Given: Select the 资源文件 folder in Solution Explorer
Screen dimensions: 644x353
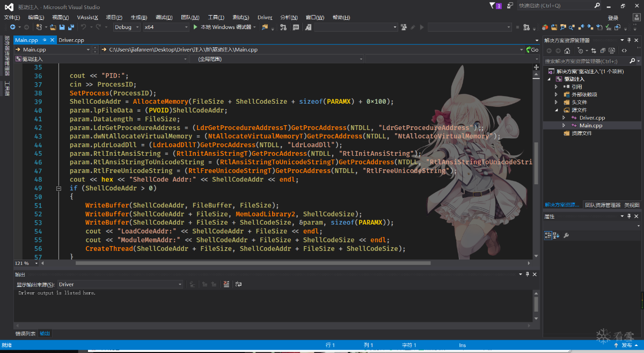Looking at the screenshot, I should (x=582, y=133).
